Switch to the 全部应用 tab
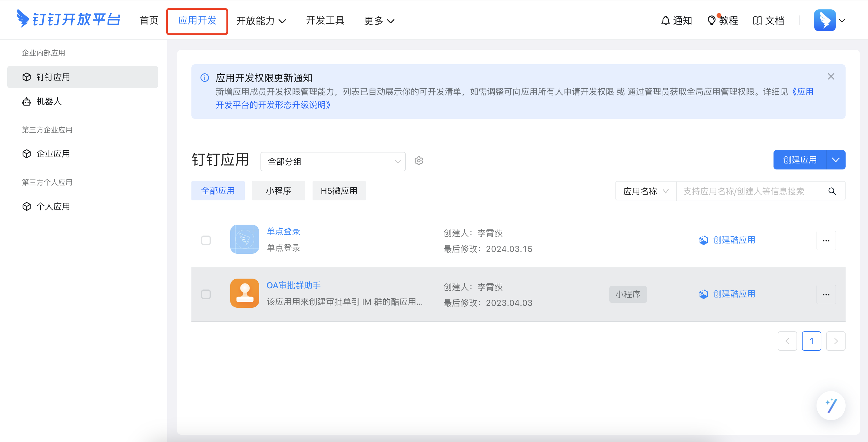The image size is (868, 442). (x=218, y=191)
